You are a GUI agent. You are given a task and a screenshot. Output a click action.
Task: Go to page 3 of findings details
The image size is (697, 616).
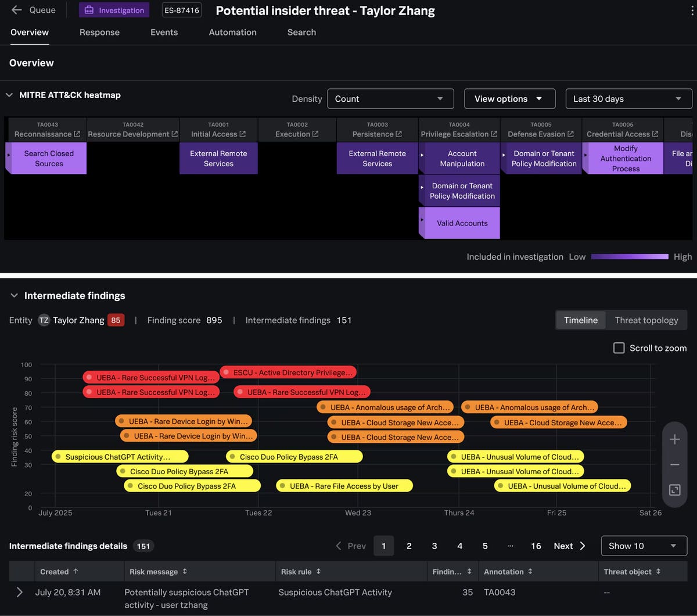[x=434, y=546]
